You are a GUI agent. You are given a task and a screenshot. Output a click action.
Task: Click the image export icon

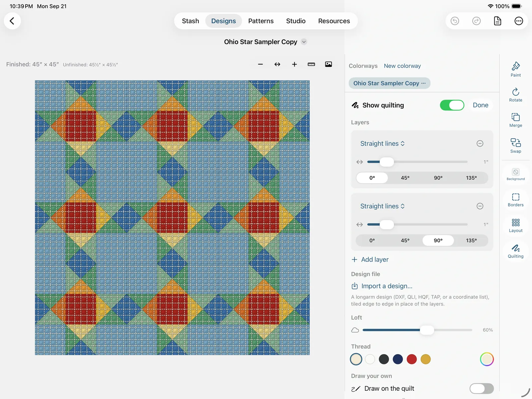tap(329, 64)
